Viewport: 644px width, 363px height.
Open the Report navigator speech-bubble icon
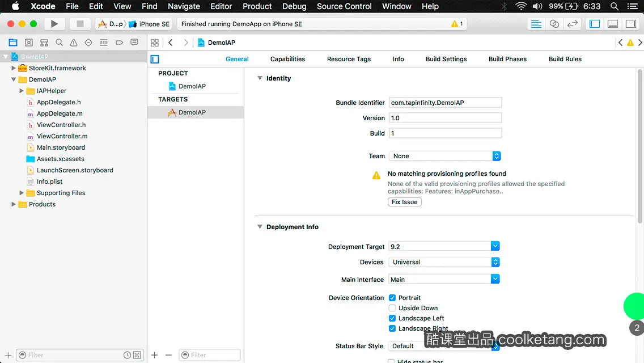(134, 43)
